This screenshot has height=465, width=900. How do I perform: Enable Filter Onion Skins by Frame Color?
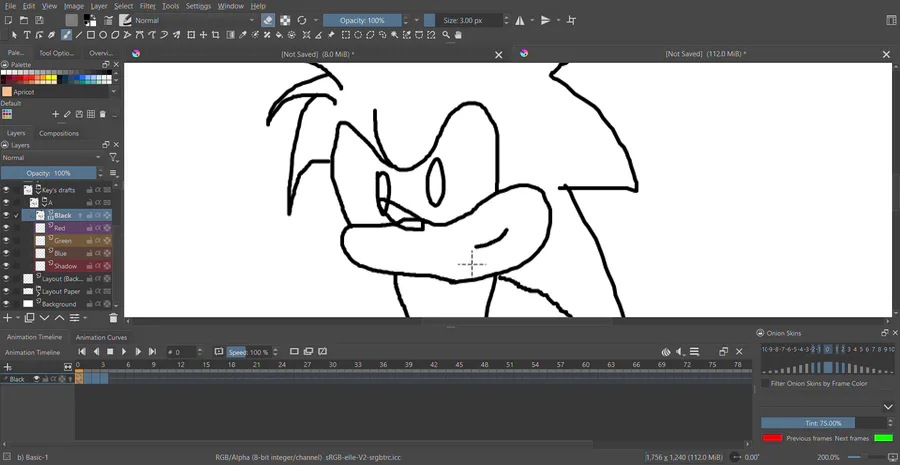coord(765,383)
